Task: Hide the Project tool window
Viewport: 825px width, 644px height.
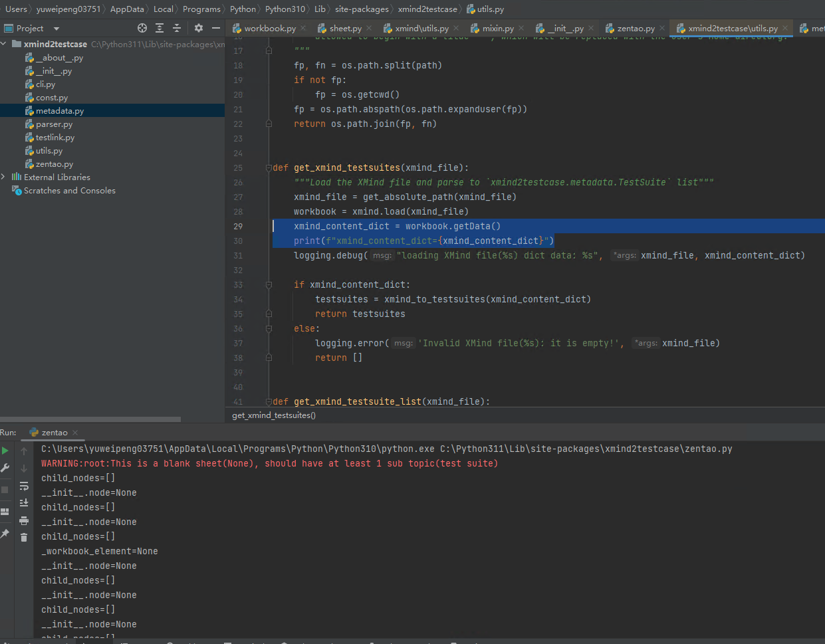Action: tap(215, 28)
